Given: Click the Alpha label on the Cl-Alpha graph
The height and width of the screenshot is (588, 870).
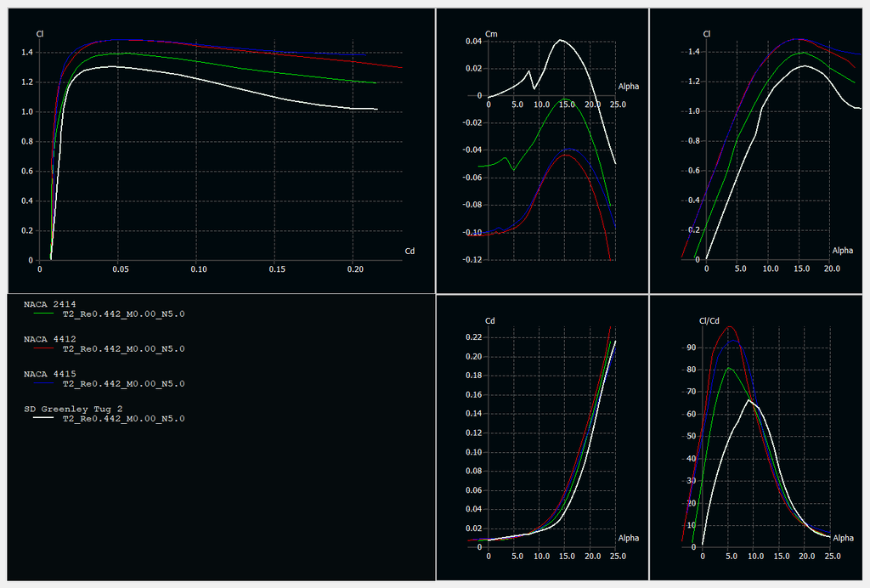Looking at the screenshot, I should pyautogui.click(x=842, y=251).
